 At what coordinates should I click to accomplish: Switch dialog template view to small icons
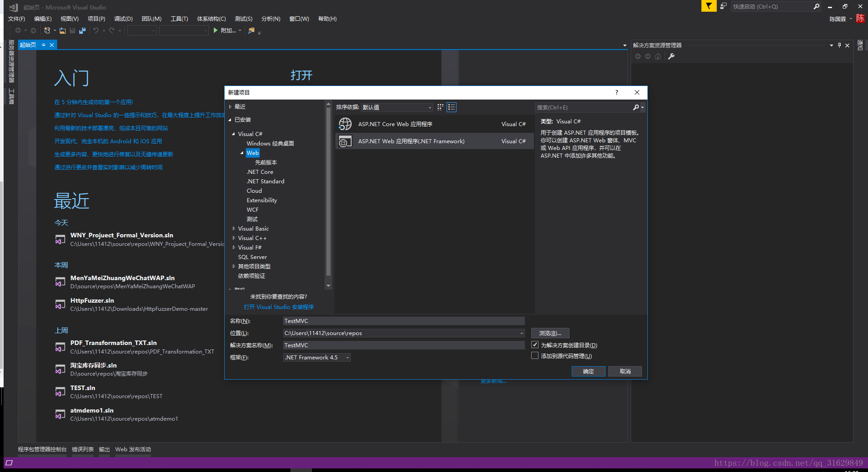point(440,107)
